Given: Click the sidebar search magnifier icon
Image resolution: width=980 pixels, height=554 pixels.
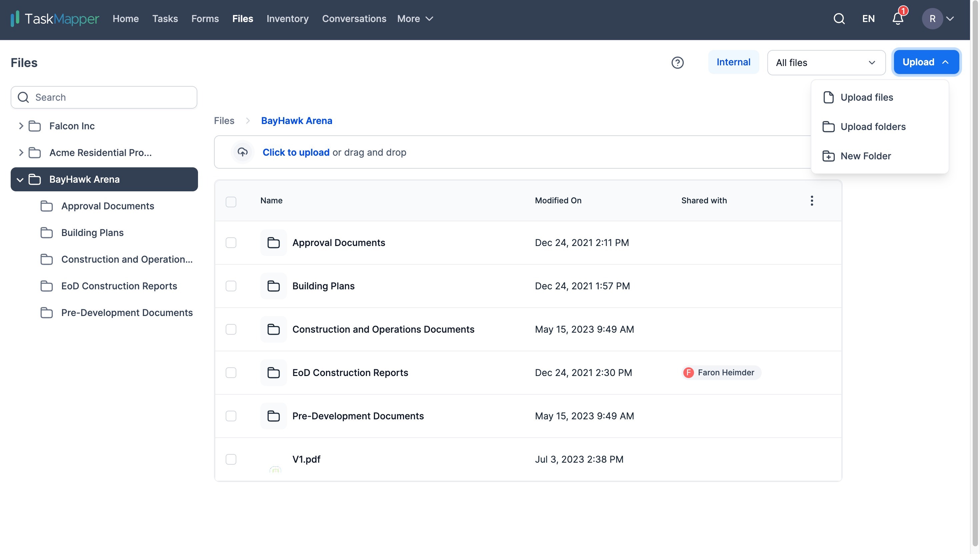Looking at the screenshot, I should pos(23,97).
